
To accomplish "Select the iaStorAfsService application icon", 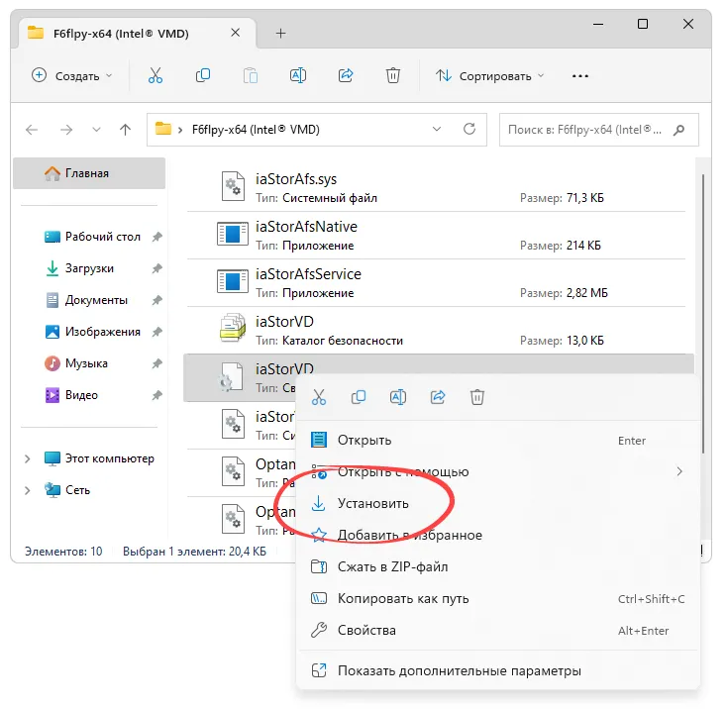I will pyautogui.click(x=233, y=281).
